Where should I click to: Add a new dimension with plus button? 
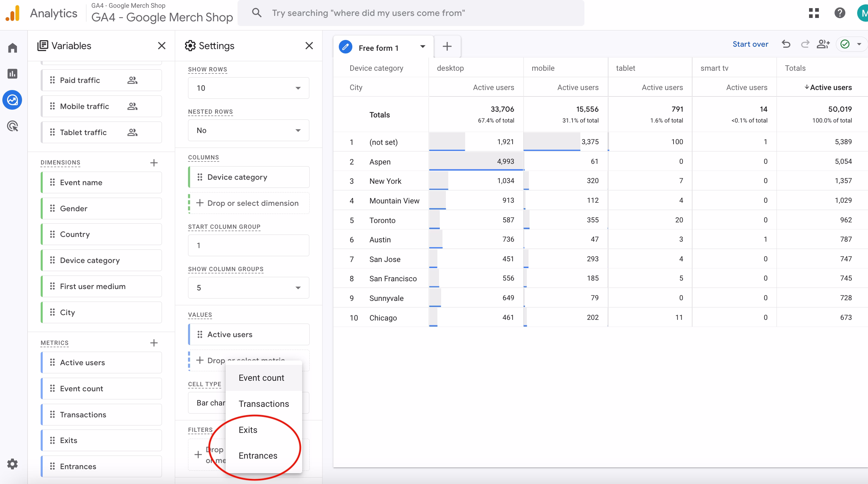[x=154, y=163]
